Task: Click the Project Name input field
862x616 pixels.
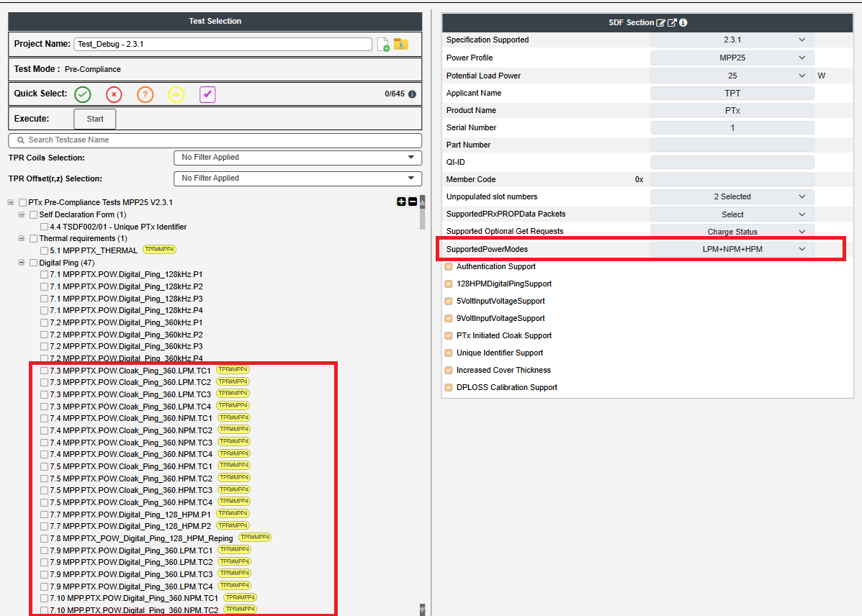Action: click(223, 44)
